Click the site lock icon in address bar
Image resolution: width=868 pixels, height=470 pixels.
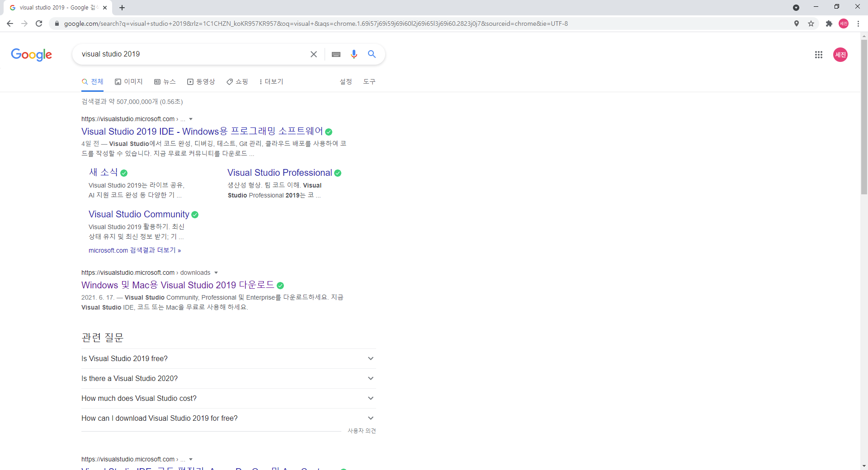coord(57,23)
